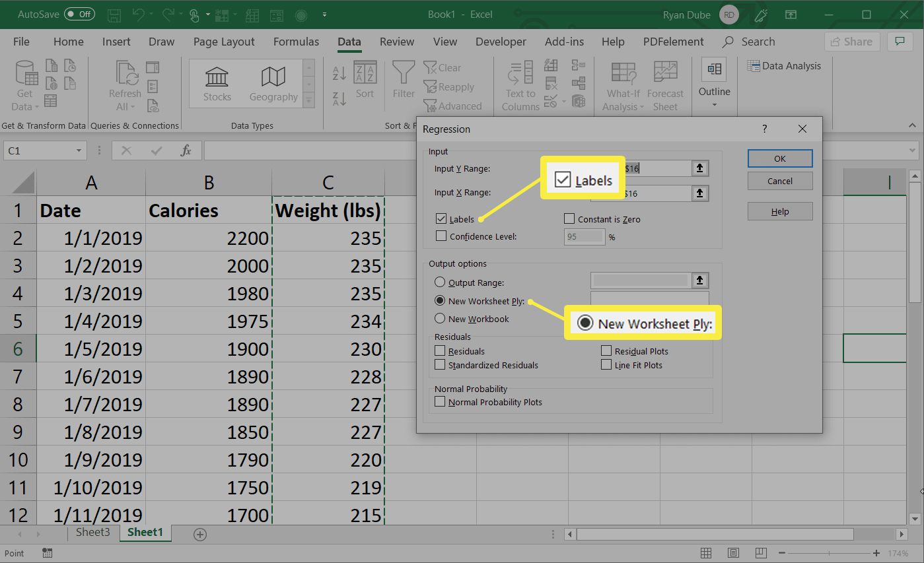Click Reapply filter in ribbon
Screen dimensions: 924x563
(x=449, y=87)
